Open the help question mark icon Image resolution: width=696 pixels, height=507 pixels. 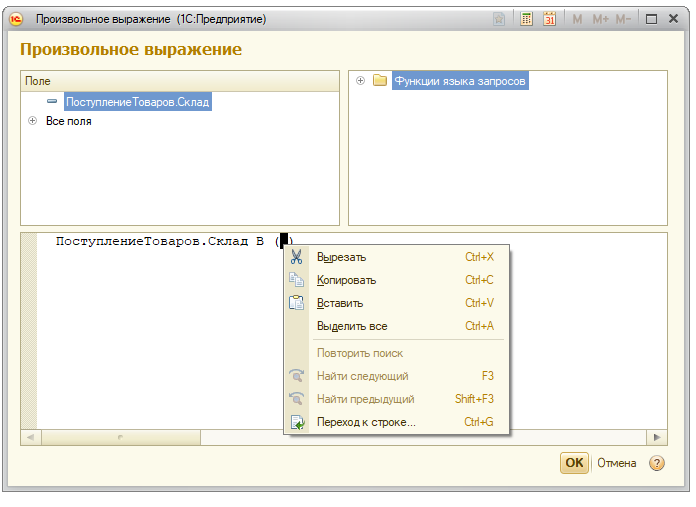pos(656,463)
